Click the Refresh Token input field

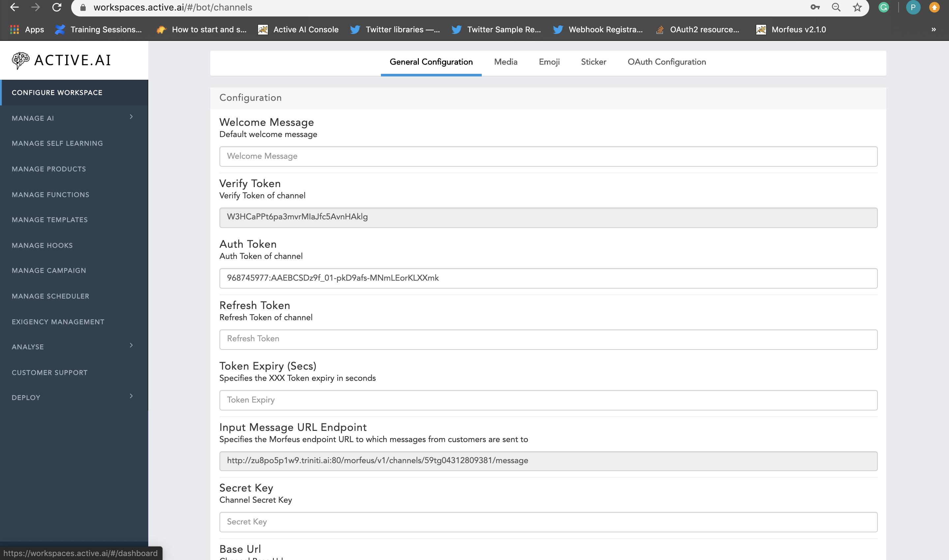[x=548, y=339]
